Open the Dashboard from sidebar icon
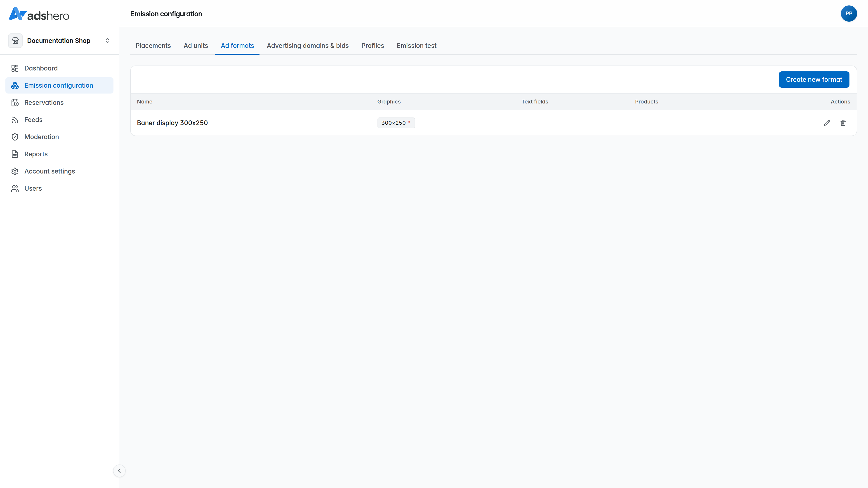 (x=15, y=68)
